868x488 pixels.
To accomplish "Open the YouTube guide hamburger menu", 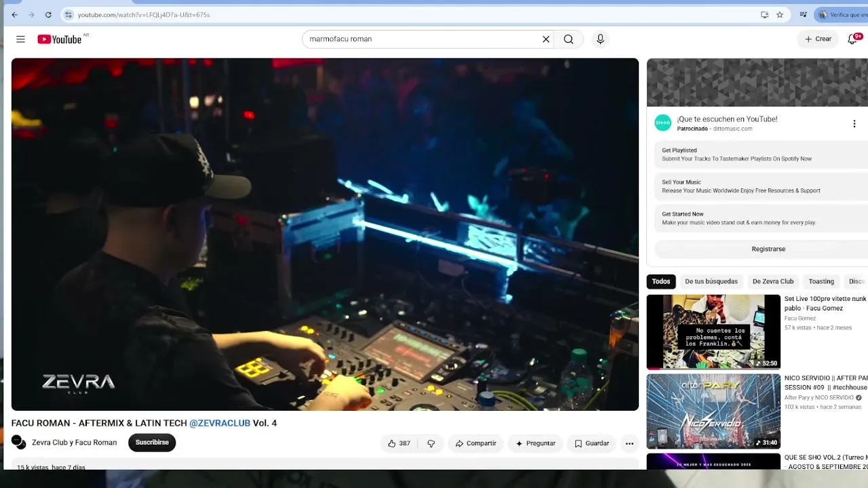I will 20,39.
